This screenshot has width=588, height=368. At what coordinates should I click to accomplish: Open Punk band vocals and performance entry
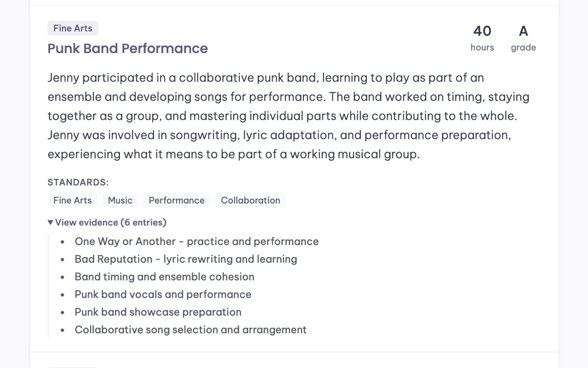(x=163, y=294)
